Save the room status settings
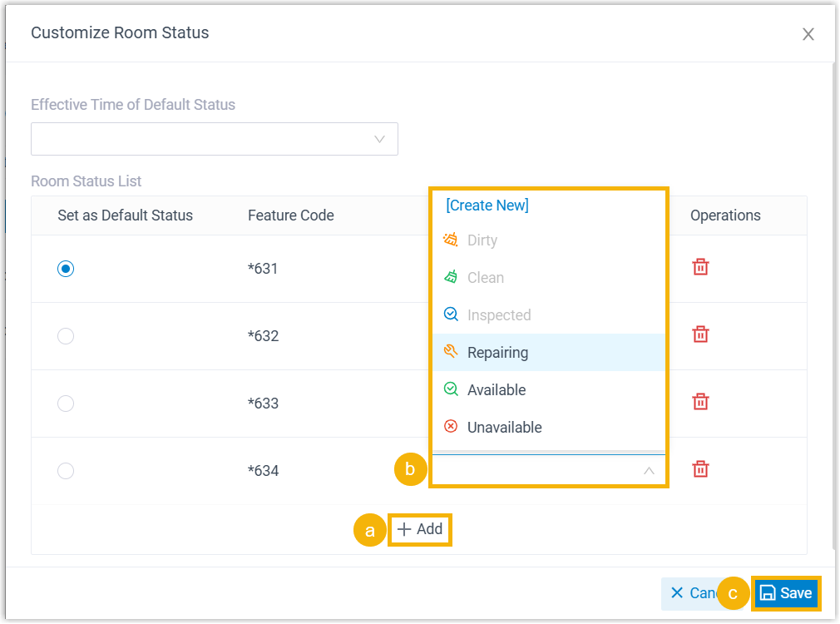Screen dimensions: 840x624 coord(787,593)
